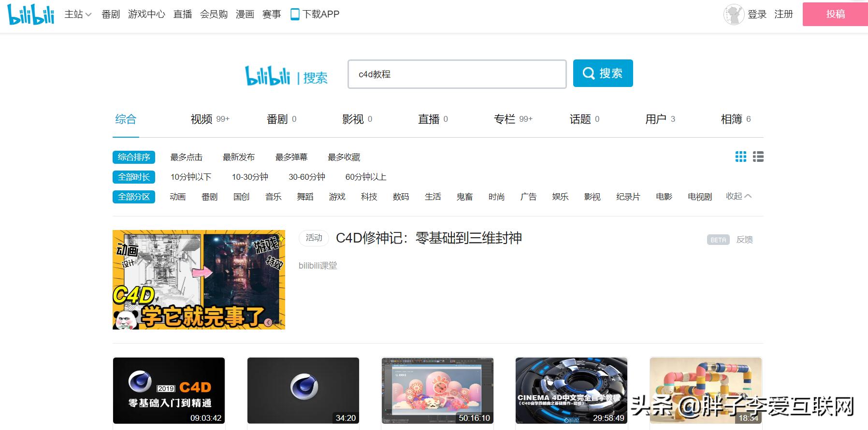Open the colorful pipes video thumbnail
Screen dimensions: 868x430
[x=706, y=390]
